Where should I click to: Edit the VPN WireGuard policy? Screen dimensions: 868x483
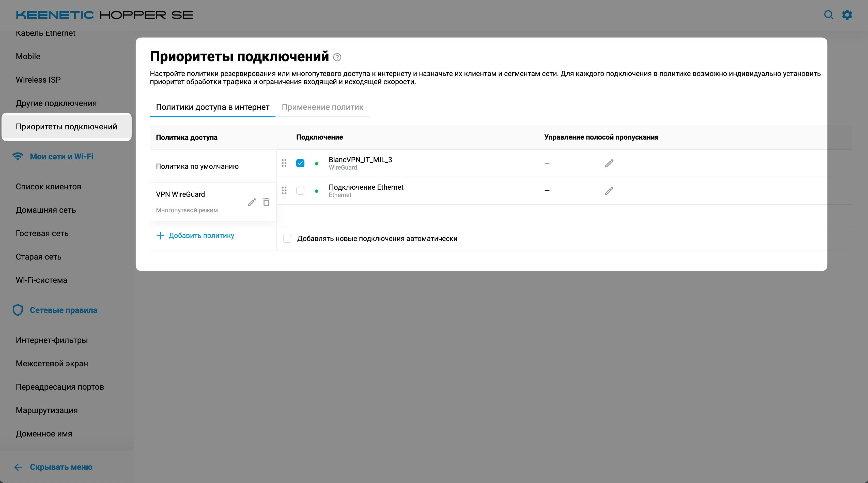click(x=252, y=202)
